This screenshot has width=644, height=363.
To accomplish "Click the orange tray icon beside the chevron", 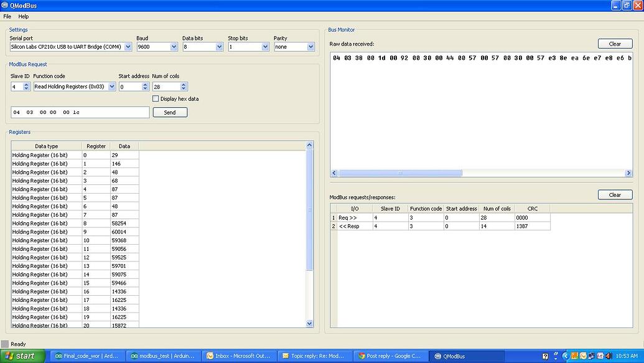I will 574,356.
